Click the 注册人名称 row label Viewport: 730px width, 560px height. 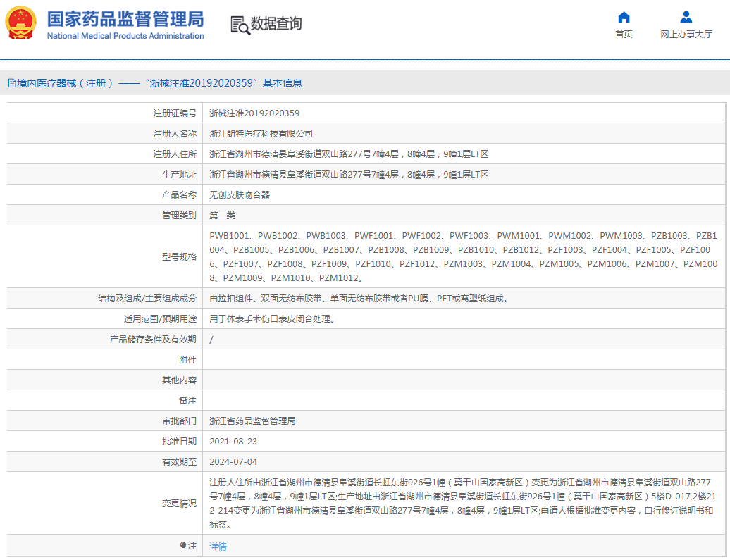click(175, 134)
